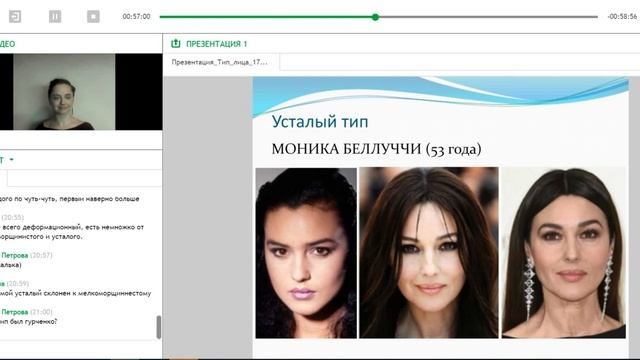The width and height of the screenshot is (640, 360).
Task: Click the presenter webcam video
Action: [x=64, y=92]
